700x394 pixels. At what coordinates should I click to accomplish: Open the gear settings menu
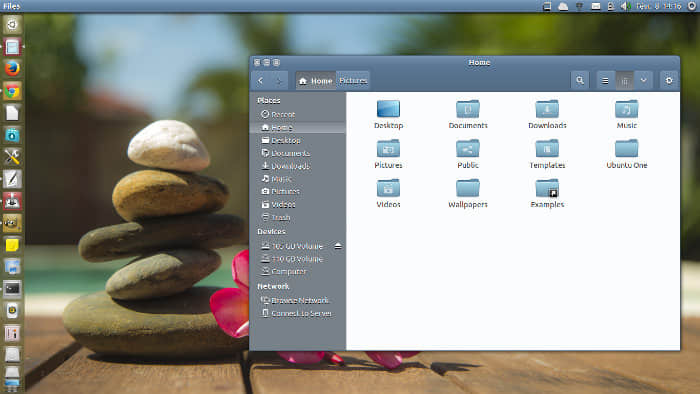669,80
